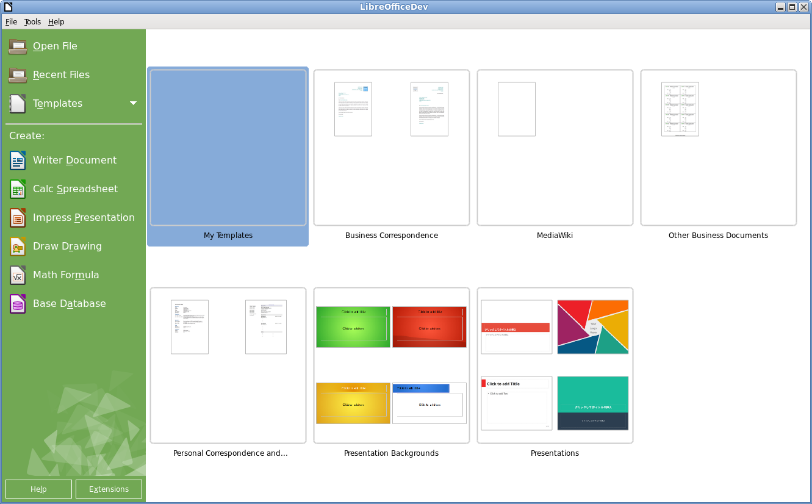Click the Base Database icon
This screenshot has height=504, width=812.
tap(18, 304)
